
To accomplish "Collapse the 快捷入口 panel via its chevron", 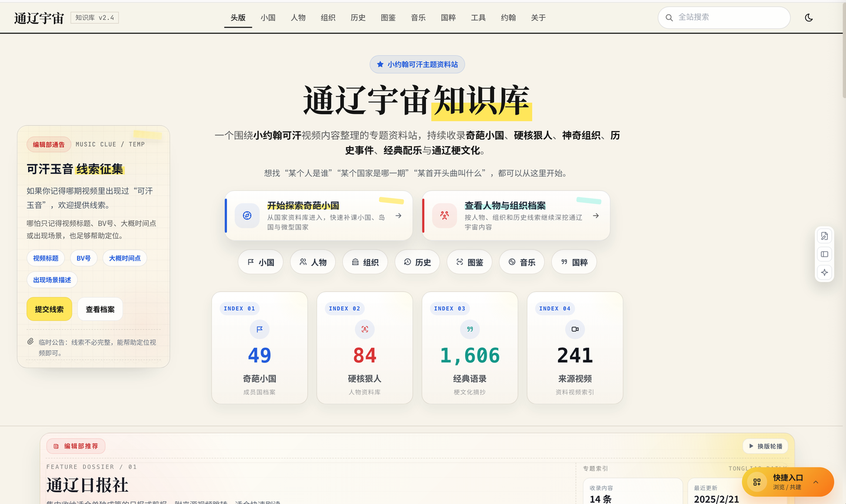I will (816, 482).
